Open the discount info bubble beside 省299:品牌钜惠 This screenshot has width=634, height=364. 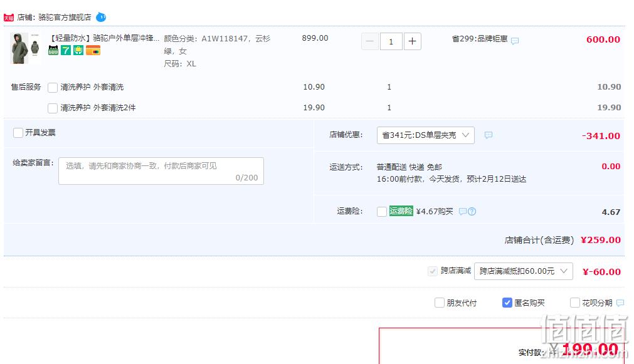coord(515,41)
